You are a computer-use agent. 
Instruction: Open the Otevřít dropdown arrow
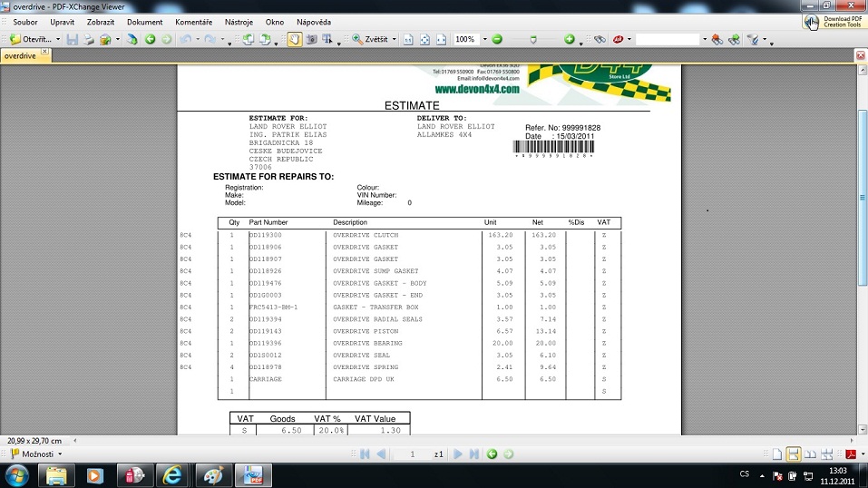pyautogui.click(x=58, y=40)
